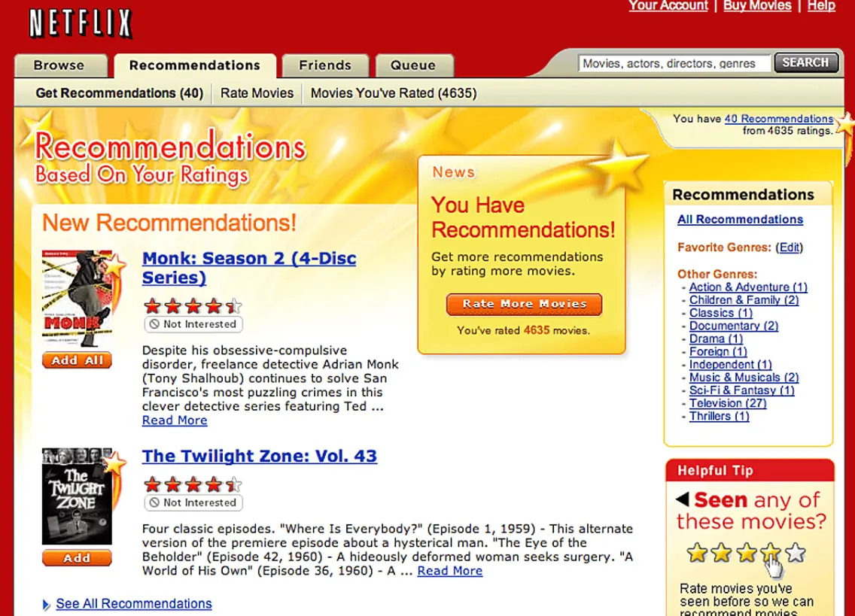Screen dimensions: 855x616
Task: Click the black arrow beside Seen
Action: pyautogui.click(x=682, y=499)
